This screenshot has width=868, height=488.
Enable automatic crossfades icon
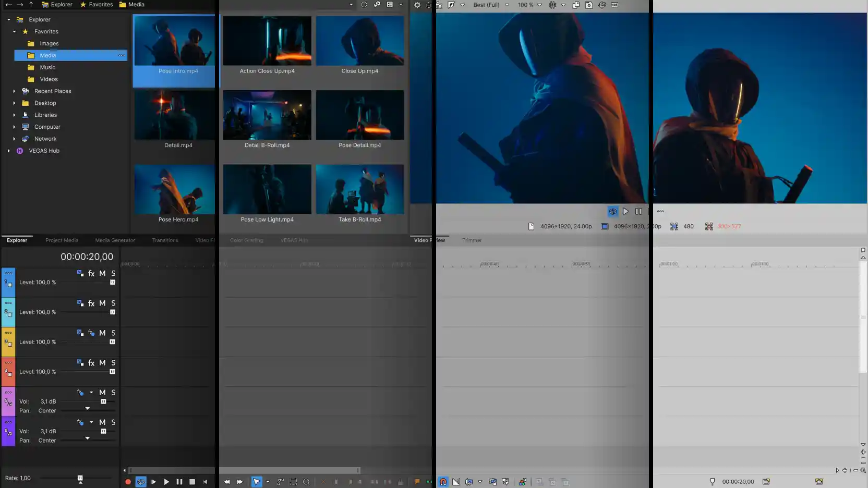click(x=456, y=482)
